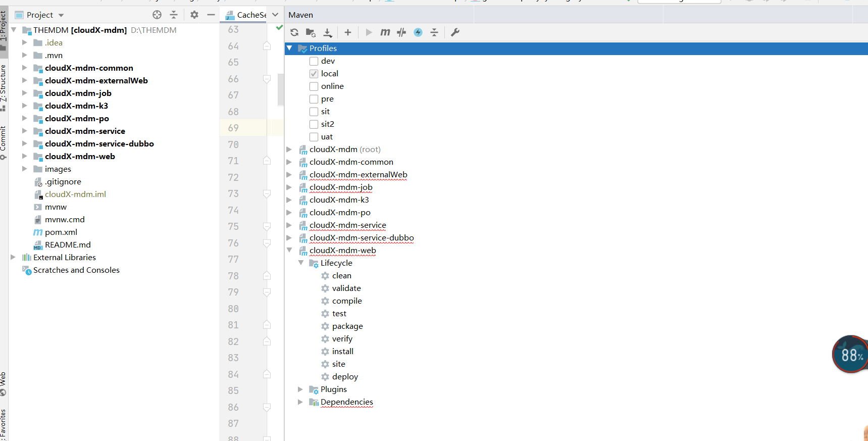Open Project panel settings gear
The image size is (868, 441).
click(x=194, y=15)
